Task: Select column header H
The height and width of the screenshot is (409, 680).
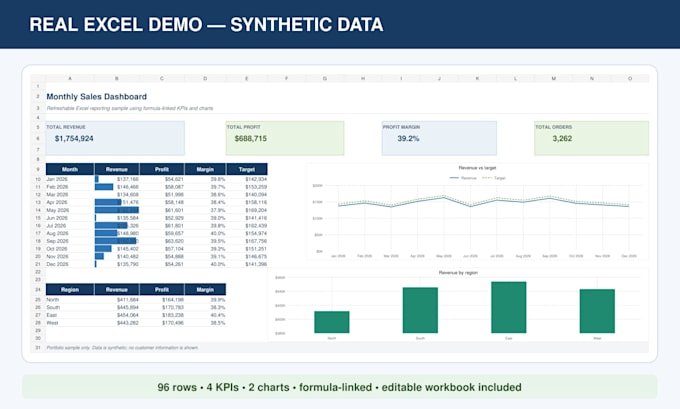Action: (x=363, y=79)
